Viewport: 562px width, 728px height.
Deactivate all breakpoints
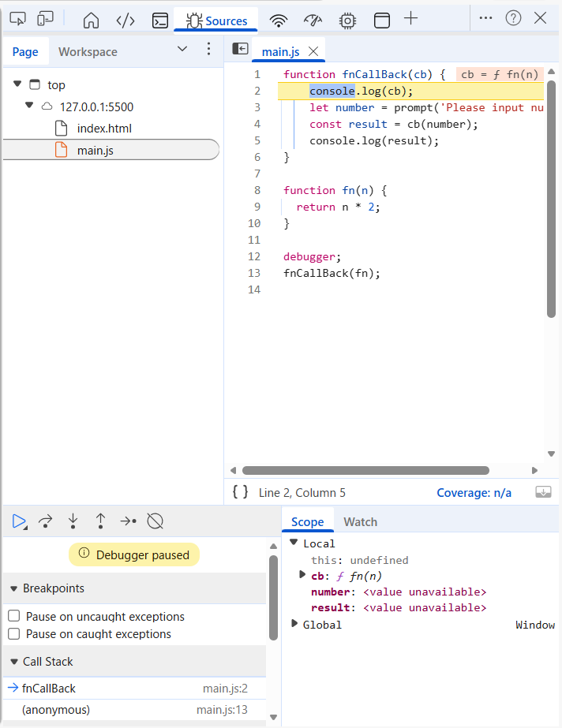(155, 521)
